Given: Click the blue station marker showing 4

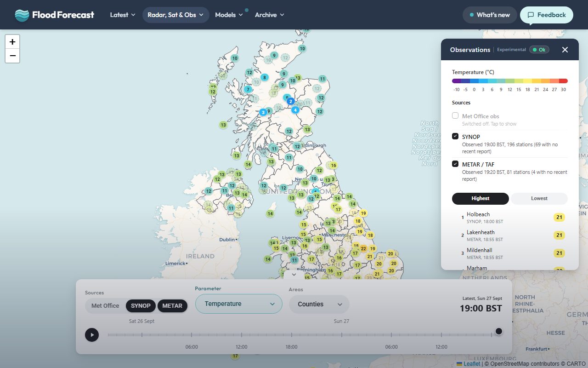Looking at the screenshot, I should tap(295, 110).
